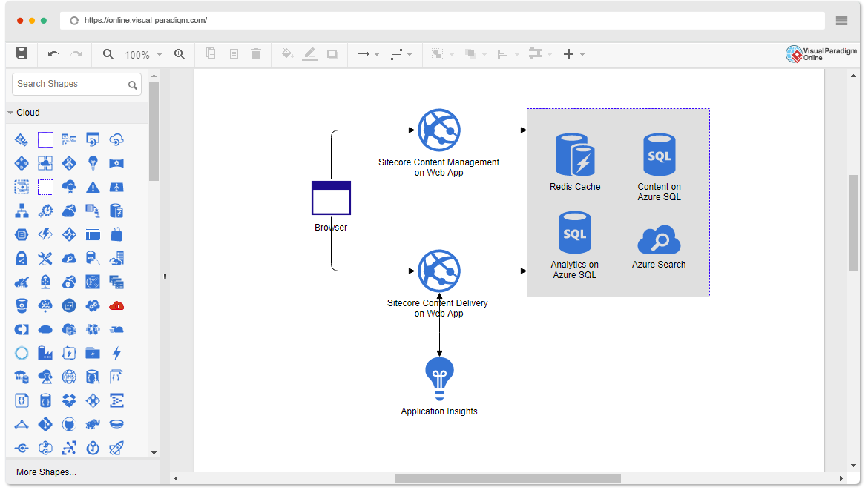The height and width of the screenshot is (493, 868).
Task: Pick the hierarchy org-chart shape in palette
Action: (x=22, y=211)
